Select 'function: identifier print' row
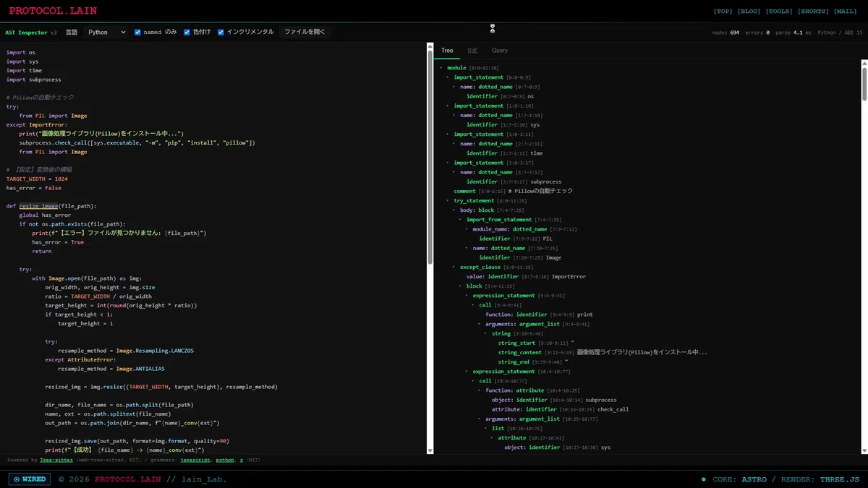Image resolution: width=868 pixels, height=488 pixels. (x=539, y=314)
